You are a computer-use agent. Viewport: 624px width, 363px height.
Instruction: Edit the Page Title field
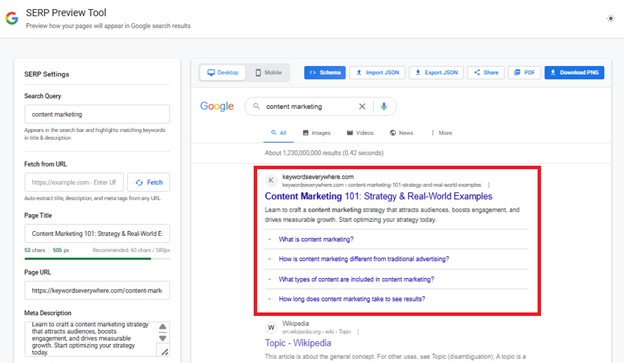97,234
